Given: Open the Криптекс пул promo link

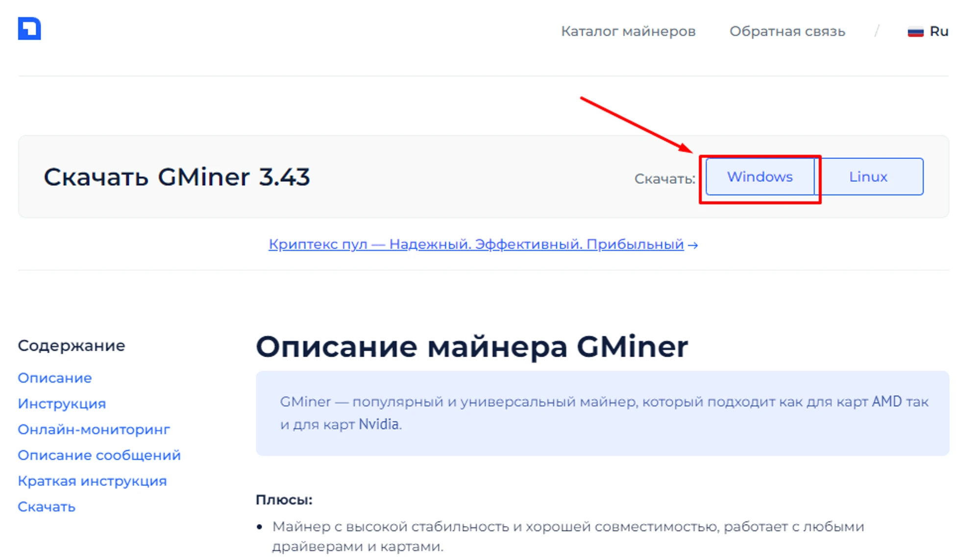Looking at the screenshot, I should point(476,244).
